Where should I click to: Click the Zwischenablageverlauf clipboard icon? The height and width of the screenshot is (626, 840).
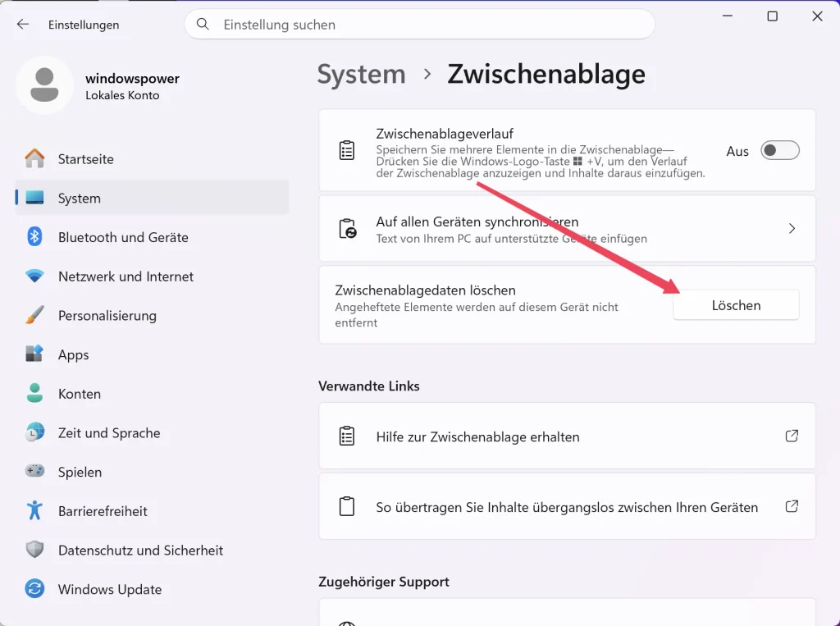pos(347,151)
